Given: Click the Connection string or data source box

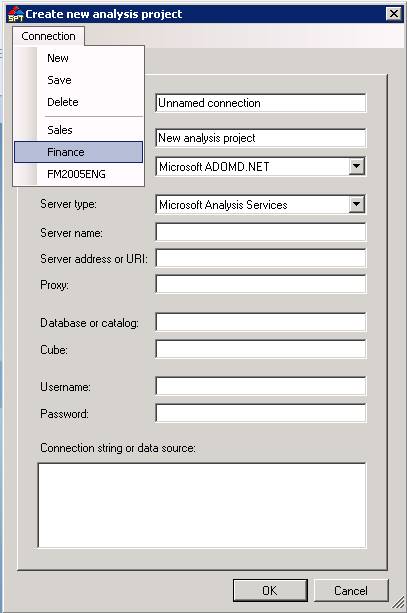Looking at the screenshot, I should (202, 505).
